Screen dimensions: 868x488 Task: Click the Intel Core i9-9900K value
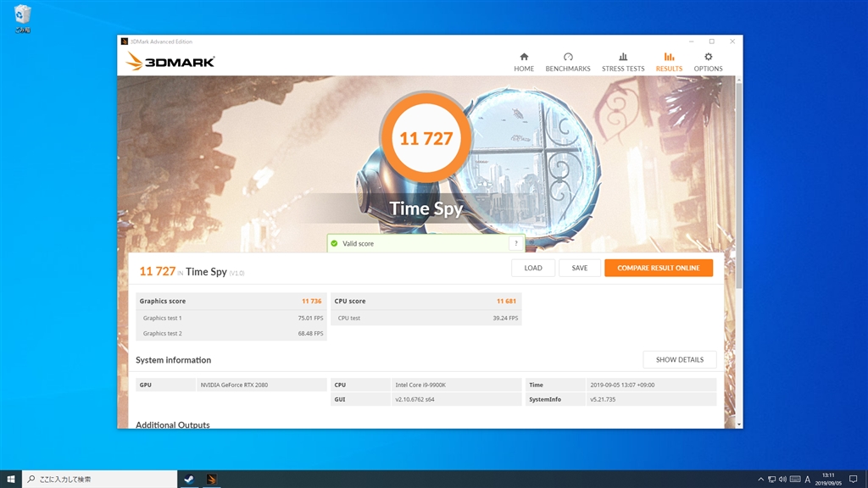click(420, 385)
